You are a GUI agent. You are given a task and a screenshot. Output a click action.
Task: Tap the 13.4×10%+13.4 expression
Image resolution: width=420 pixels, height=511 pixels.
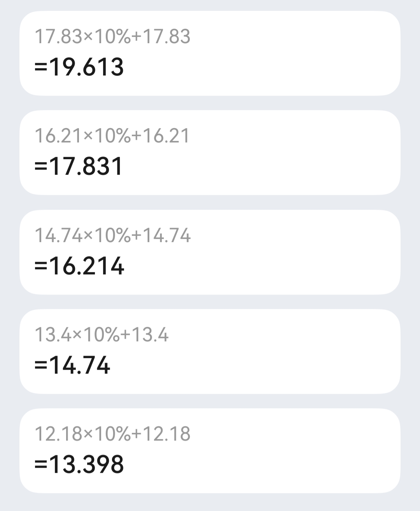(x=102, y=335)
